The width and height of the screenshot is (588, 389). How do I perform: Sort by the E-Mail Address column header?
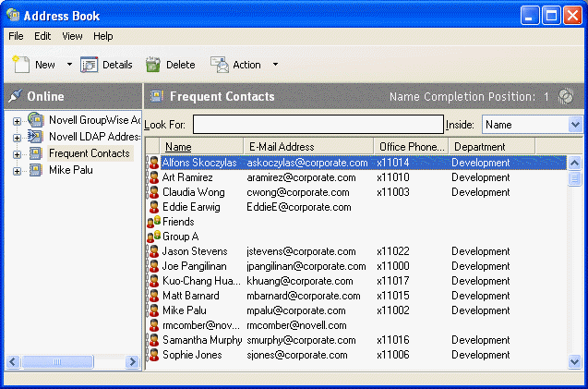click(308, 146)
